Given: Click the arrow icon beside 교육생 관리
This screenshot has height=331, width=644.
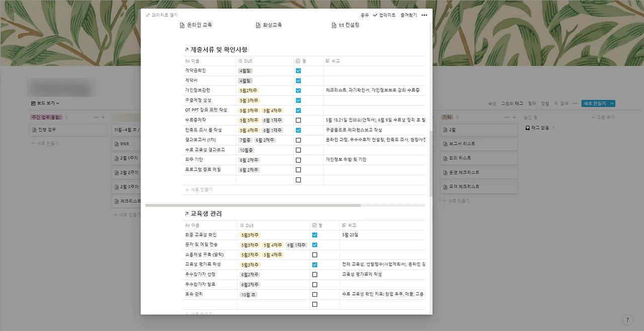Looking at the screenshot, I should point(187,214).
